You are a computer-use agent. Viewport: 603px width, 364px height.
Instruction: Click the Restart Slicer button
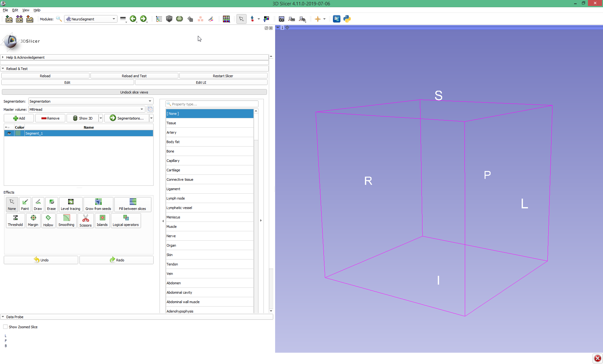click(x=223, y=76)
